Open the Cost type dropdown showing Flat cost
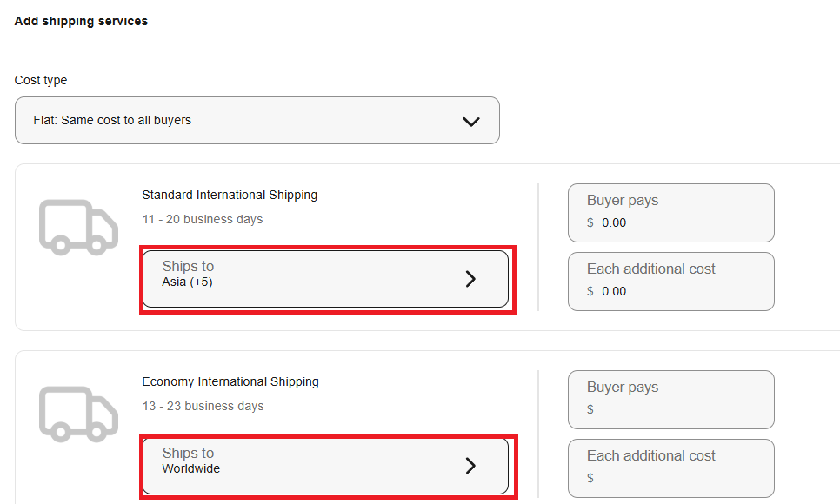The width and height of the screenshot is (840, 504). [x=257, y=121]
